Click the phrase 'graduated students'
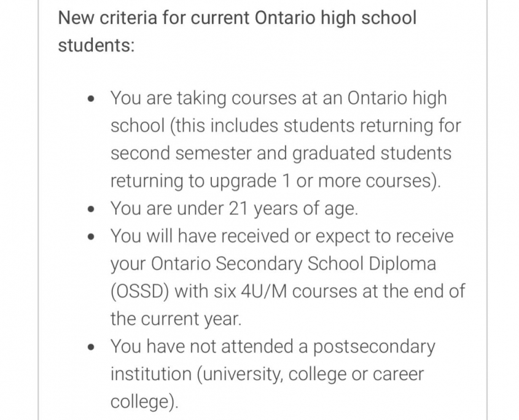The image size is (519, 420). (372, 154)
